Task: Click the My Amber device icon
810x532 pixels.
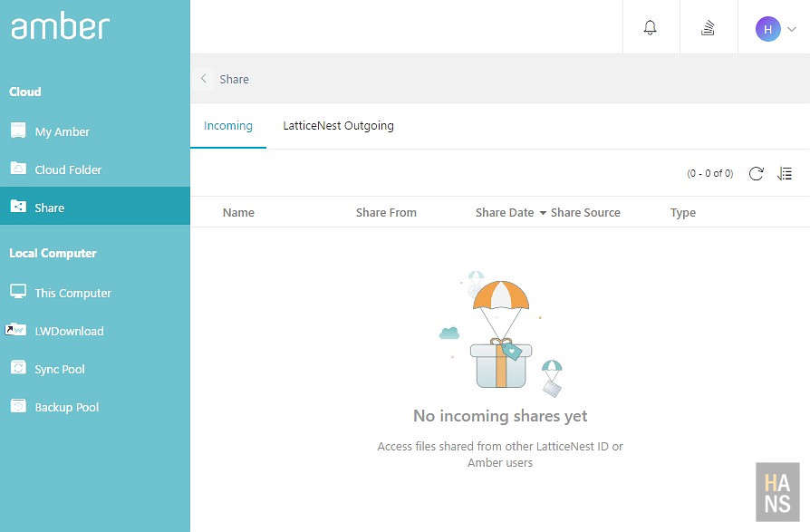Action: (x=18, y=131)
